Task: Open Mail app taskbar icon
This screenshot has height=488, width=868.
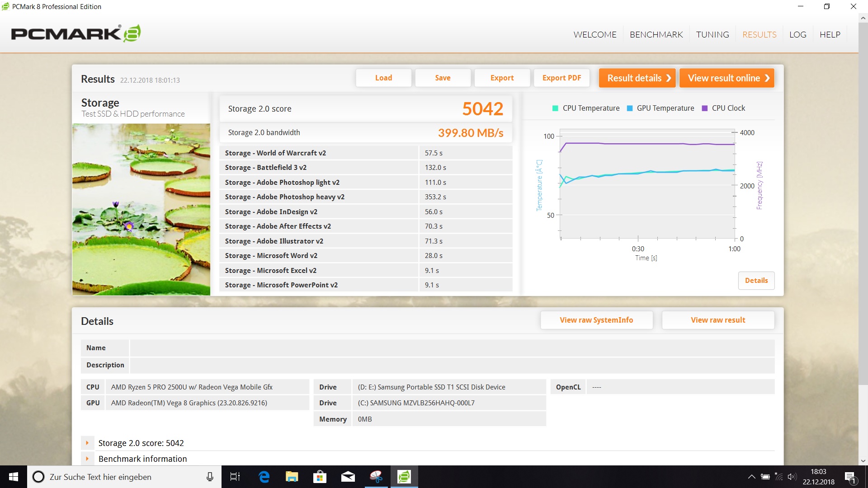Action: pos(348,477)
